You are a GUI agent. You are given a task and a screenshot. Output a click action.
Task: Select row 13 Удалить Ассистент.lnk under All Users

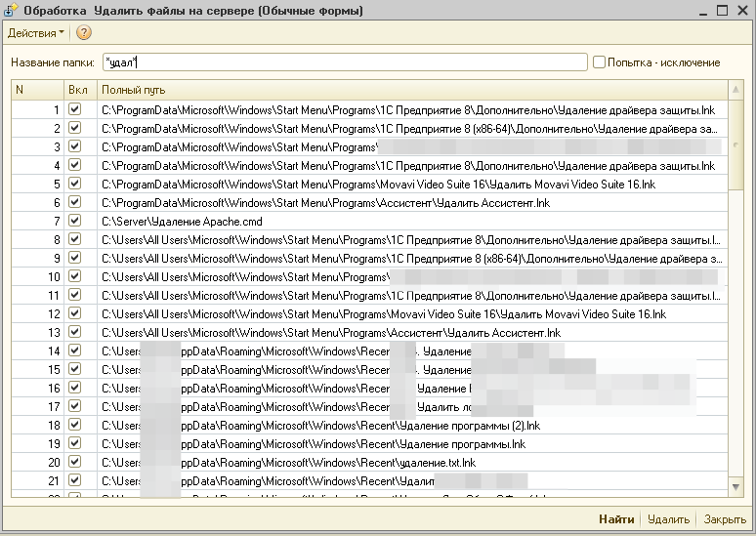click(x=331, y=333)
